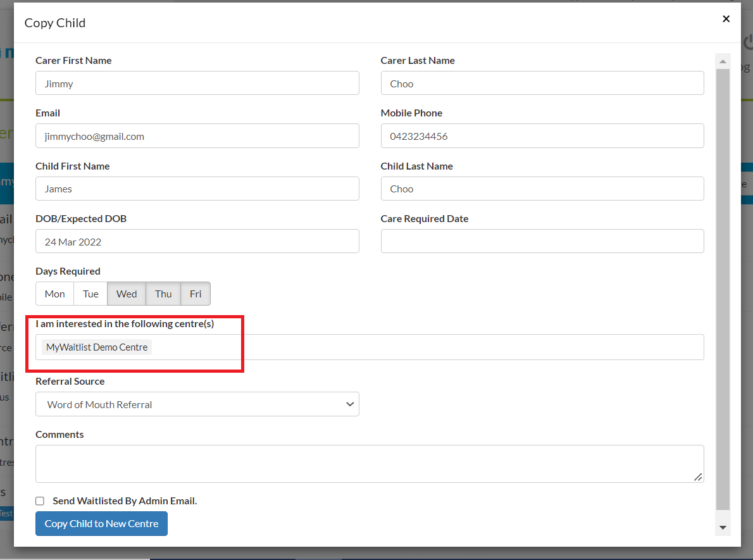Click inside the interested centres selection box

(370, 347)
